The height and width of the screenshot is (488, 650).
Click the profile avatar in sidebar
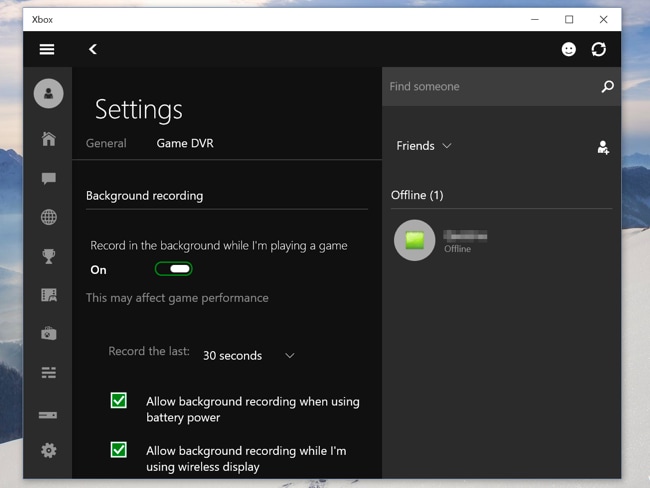48,93
